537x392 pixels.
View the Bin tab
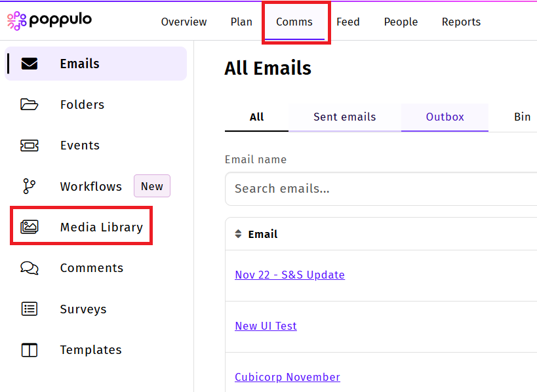point(522,117)
